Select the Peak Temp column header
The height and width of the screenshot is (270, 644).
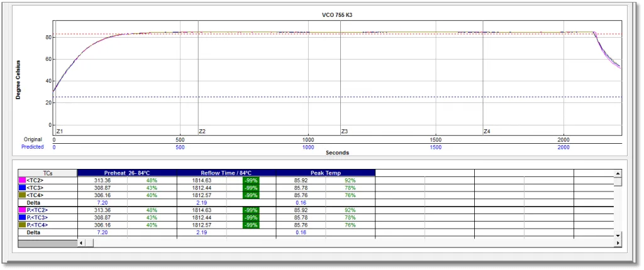(x=325, y=173)
